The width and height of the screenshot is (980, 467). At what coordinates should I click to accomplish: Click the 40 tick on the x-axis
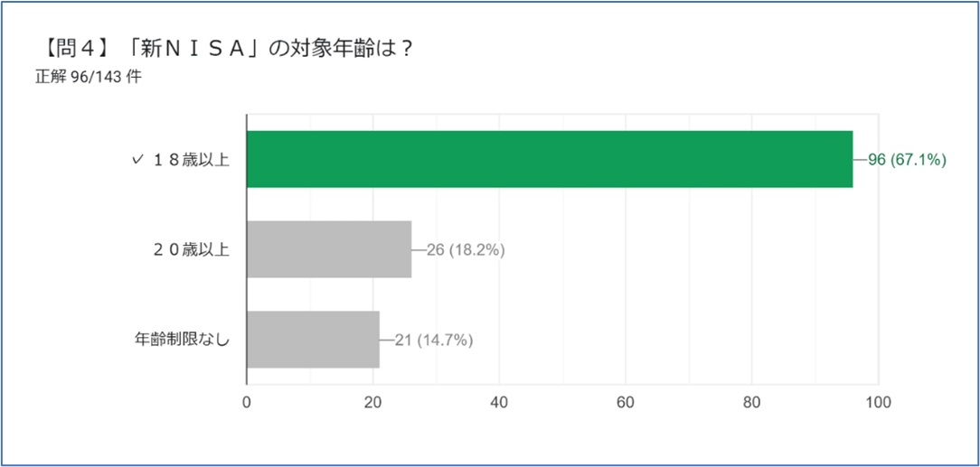tap(499, 403)
